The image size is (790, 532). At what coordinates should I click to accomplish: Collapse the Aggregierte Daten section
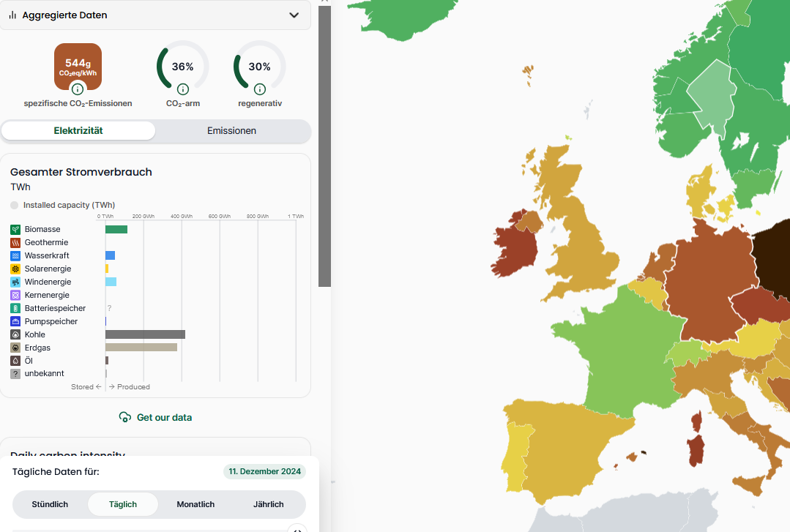click(x=294, y=15)
